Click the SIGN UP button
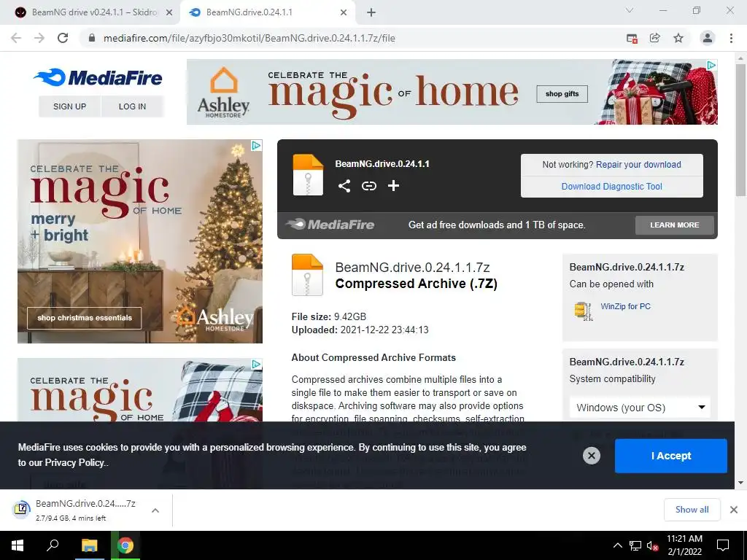Image resolution: width=747 pixels, height=560 pixels. point(69,106)
